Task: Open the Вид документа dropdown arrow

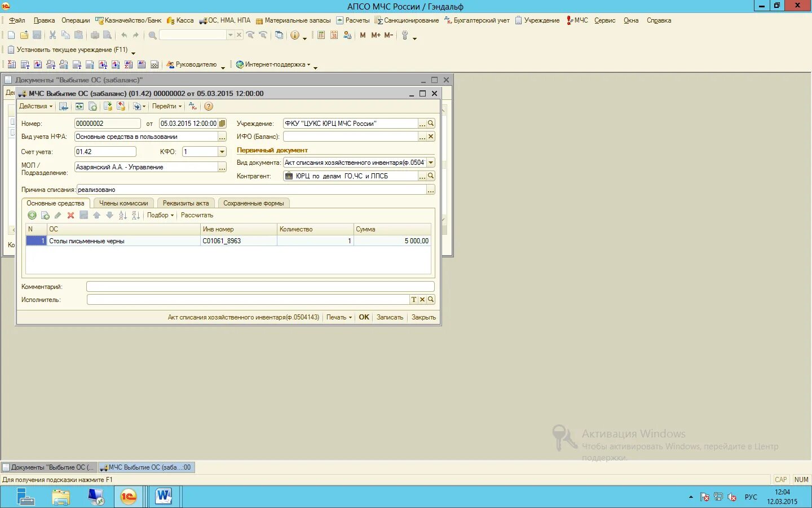Action: [431, 163]
